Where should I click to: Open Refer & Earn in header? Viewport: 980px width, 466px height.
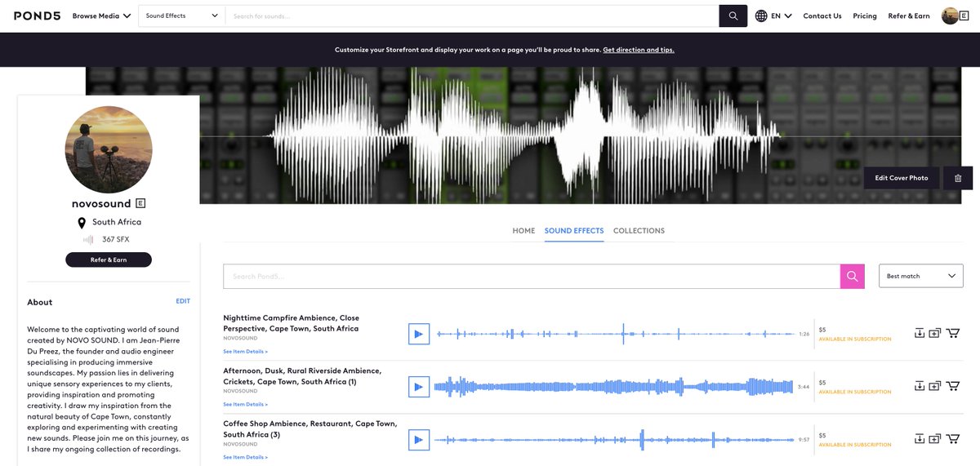(x=909, y=16)
